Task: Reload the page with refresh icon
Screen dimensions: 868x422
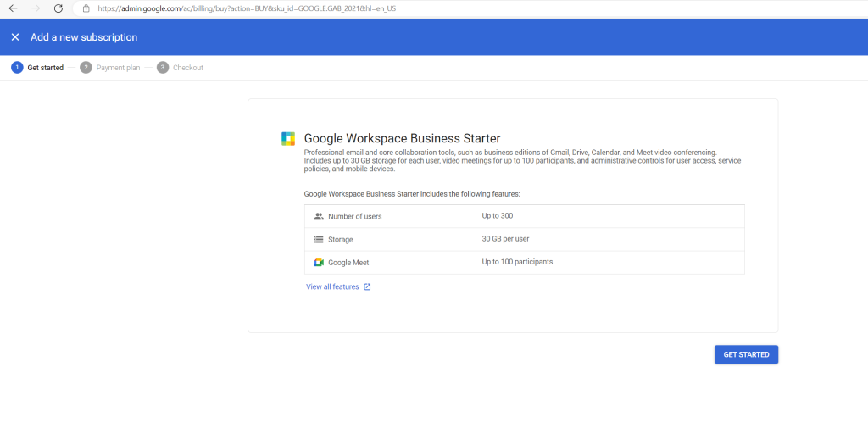Action: pyautogui.click(x=58, y=8)
